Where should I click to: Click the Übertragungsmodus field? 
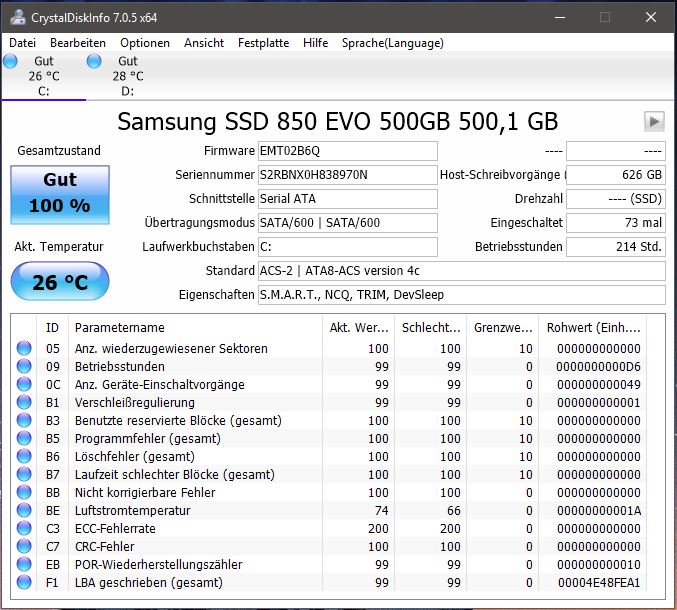(x=348, y=223)
